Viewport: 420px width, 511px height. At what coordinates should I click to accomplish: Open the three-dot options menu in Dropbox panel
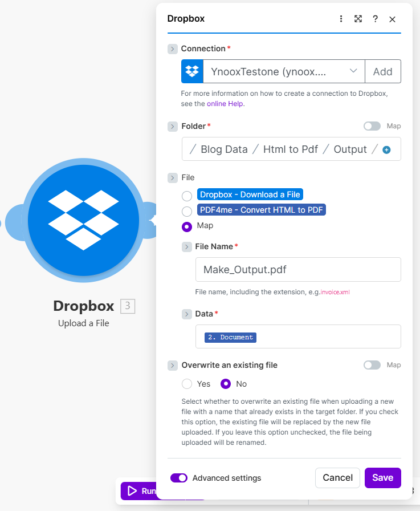coord(341,19)
